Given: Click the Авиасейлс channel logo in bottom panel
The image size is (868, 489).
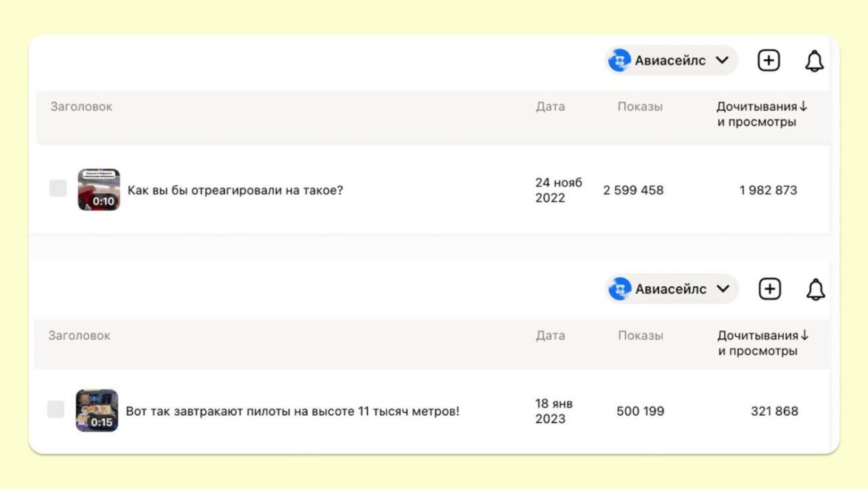Looking at the screenshot, I should 619,289.
